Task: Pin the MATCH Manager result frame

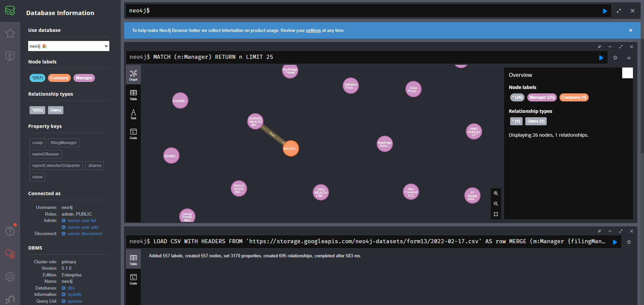Action: coord(599,47)
